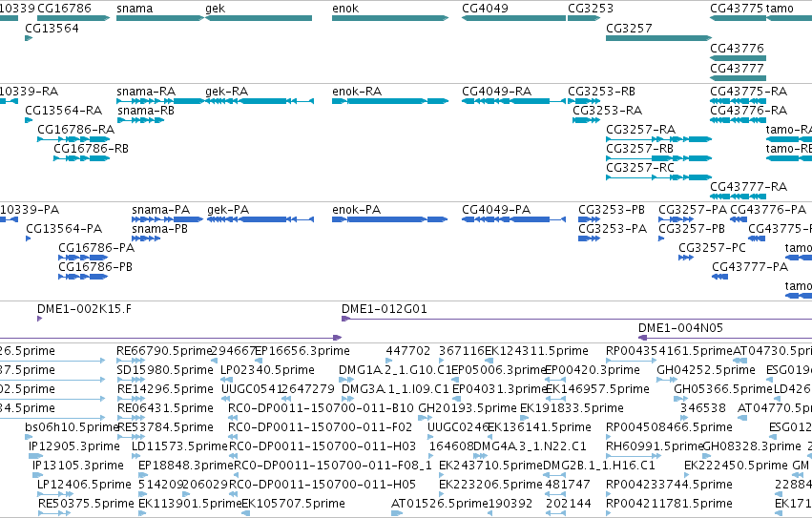The image size is (812, 518).
Task: Select the CG43777-RA transcript label
Action: 748,186
